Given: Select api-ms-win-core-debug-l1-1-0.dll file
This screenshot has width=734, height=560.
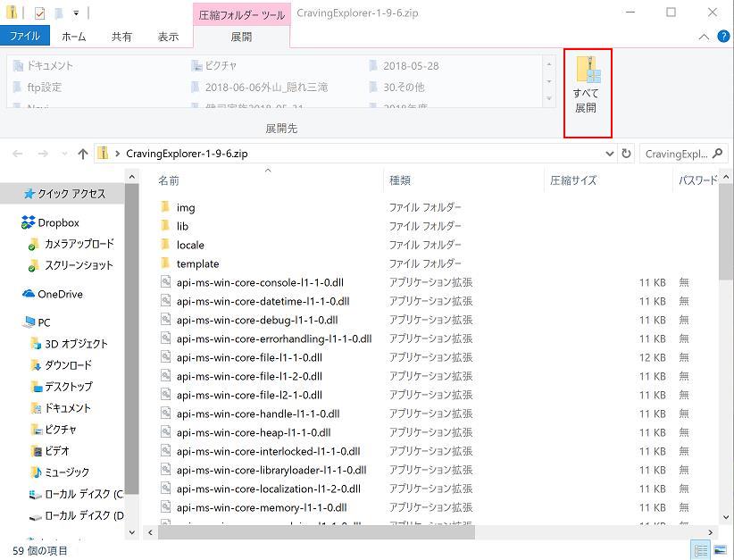Looking at the screenshot, I should (x=257, y=321).
